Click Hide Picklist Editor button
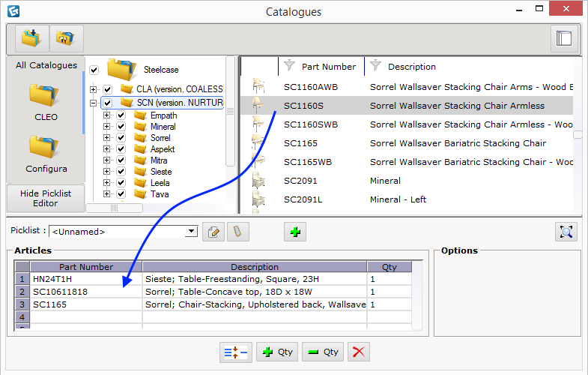The width and height of the screenshot is (588, 375). tap(46, 198)
